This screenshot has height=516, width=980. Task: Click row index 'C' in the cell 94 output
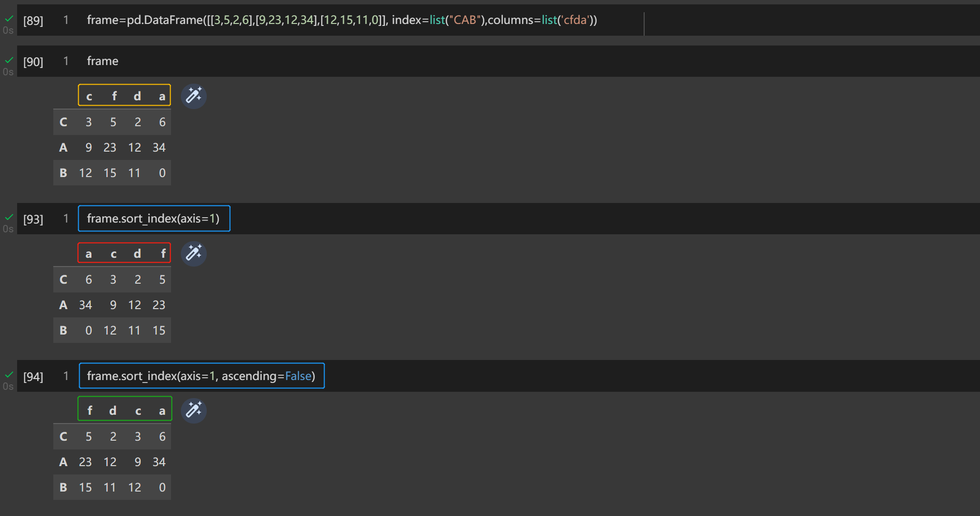click(63, 436)
